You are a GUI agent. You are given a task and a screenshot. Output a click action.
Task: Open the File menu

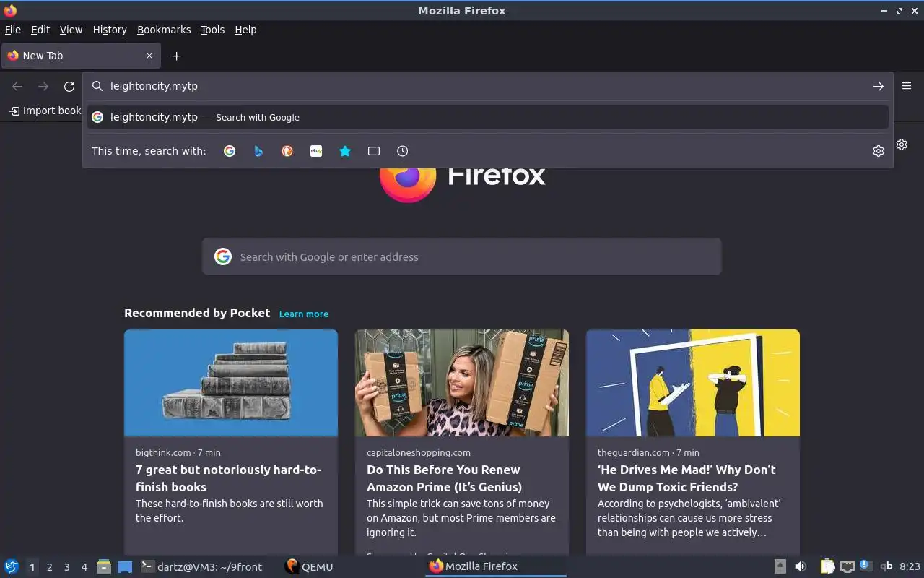click(x=13, y=30)
